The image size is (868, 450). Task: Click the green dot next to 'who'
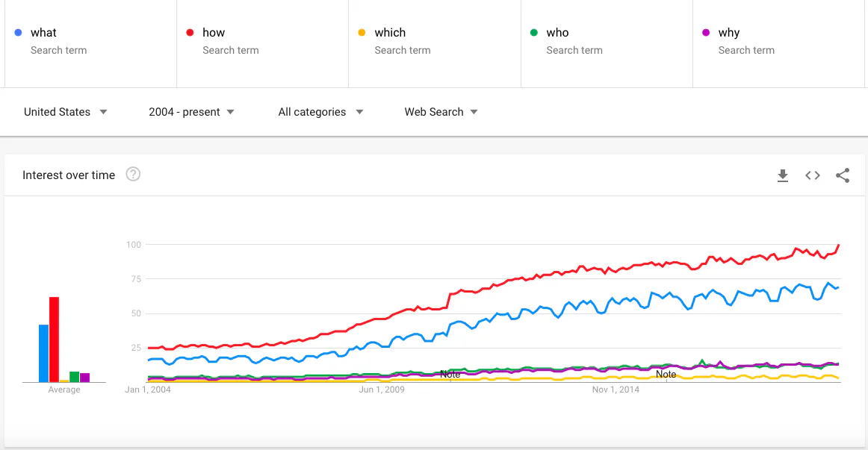534,32
